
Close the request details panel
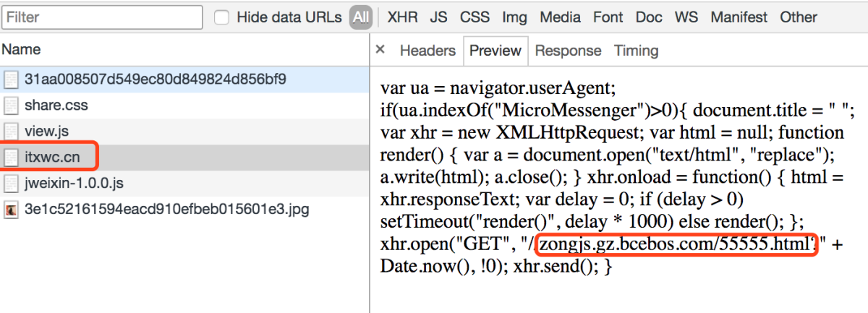point(380,50)
